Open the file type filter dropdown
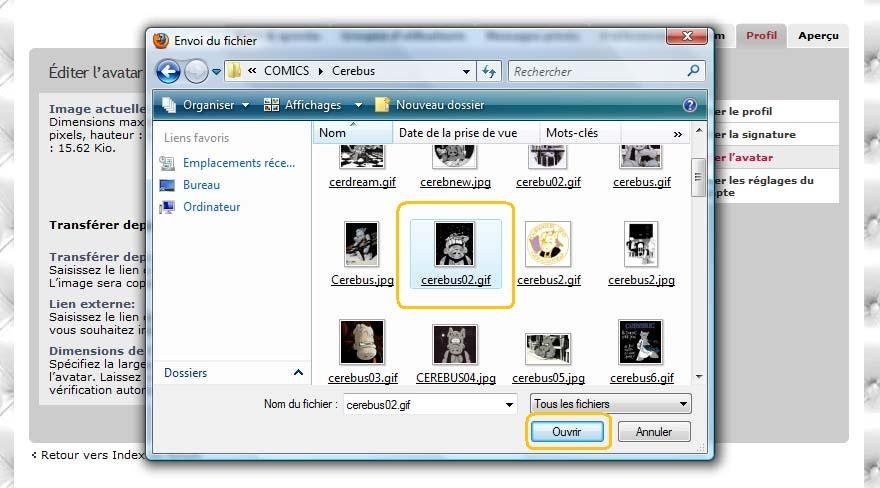Image resolution: width=880 pixels, height=488 pixels. coord(610,404)
